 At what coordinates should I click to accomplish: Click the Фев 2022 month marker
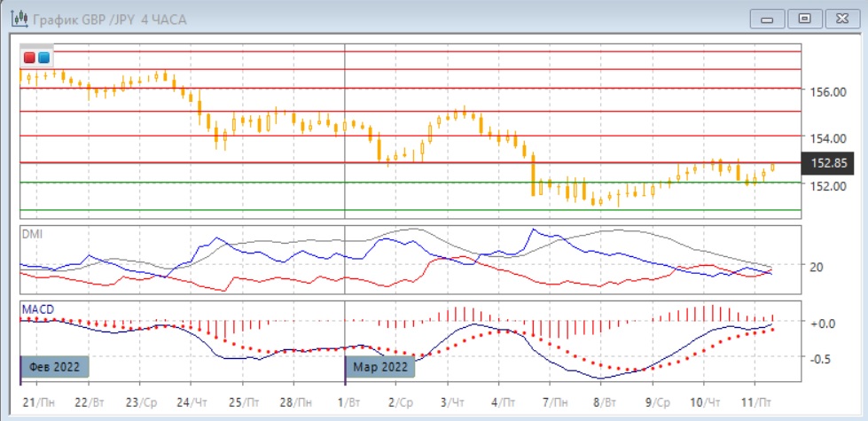point(54,365)
